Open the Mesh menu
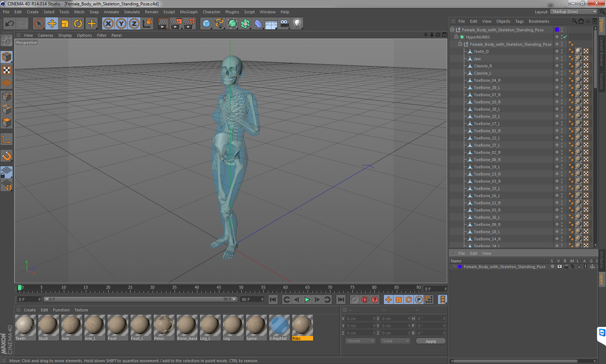606x364 pixels. [79, 12]
